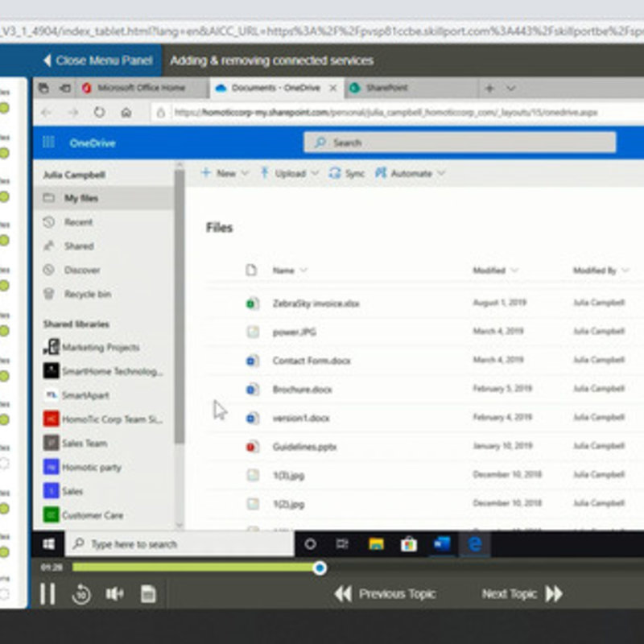Click the Edge browser taskbar icon

pos(475,544)
